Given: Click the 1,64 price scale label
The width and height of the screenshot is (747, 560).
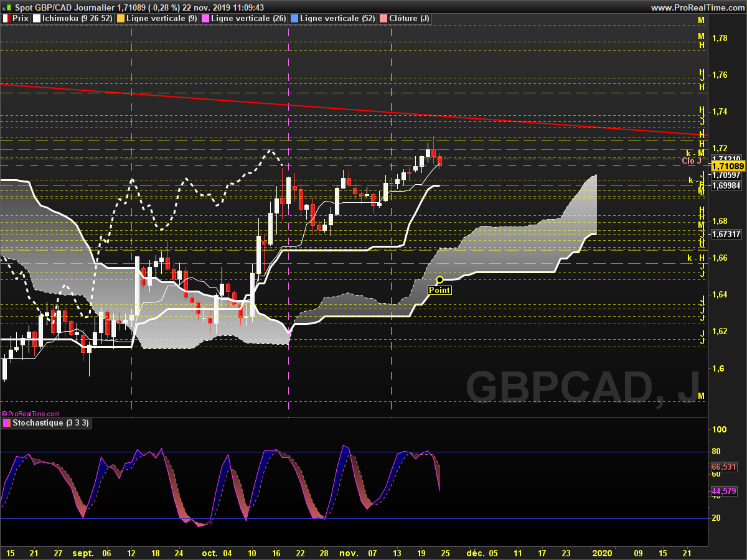Looking at the screenshot, I should tap(719, 294).
